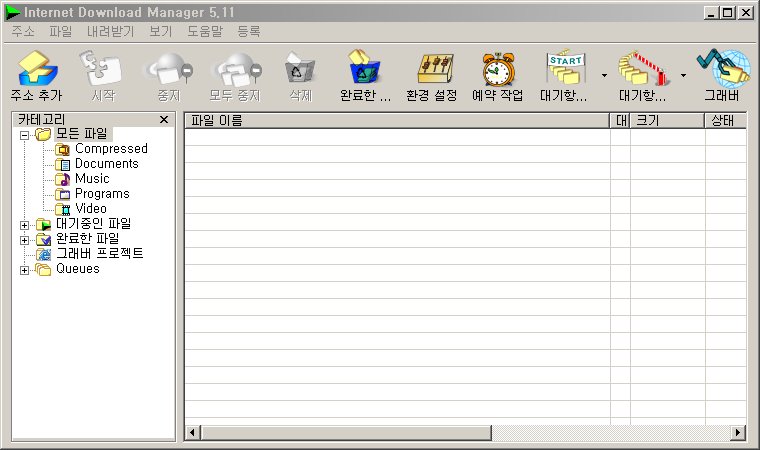Click the 모두 중지 (Stop All) icon

tap(236, 69)
